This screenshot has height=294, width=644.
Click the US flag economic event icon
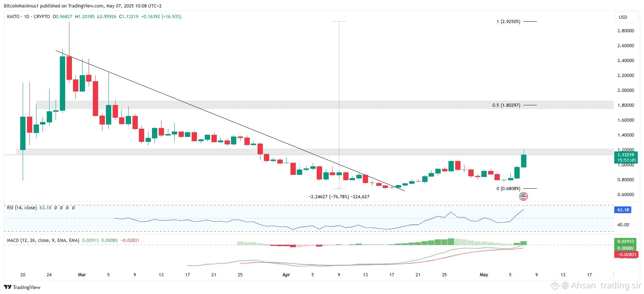(523, 196)
